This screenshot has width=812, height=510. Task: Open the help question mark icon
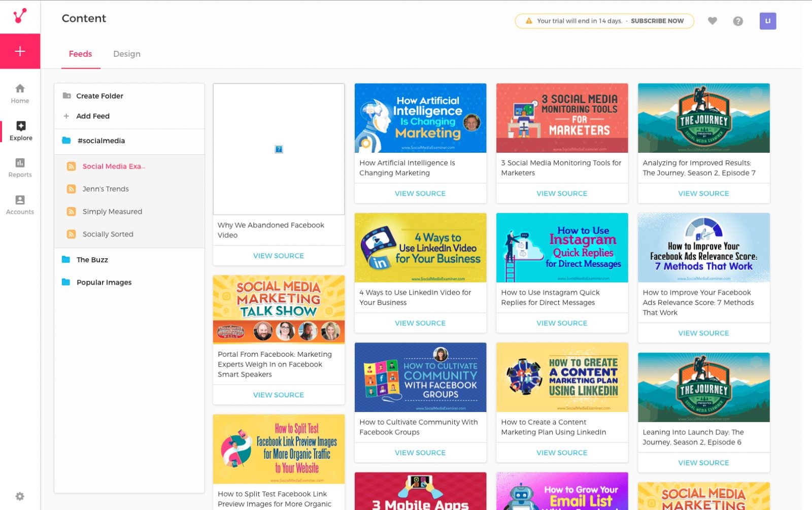pyautogui.click(x=738, y=21)
